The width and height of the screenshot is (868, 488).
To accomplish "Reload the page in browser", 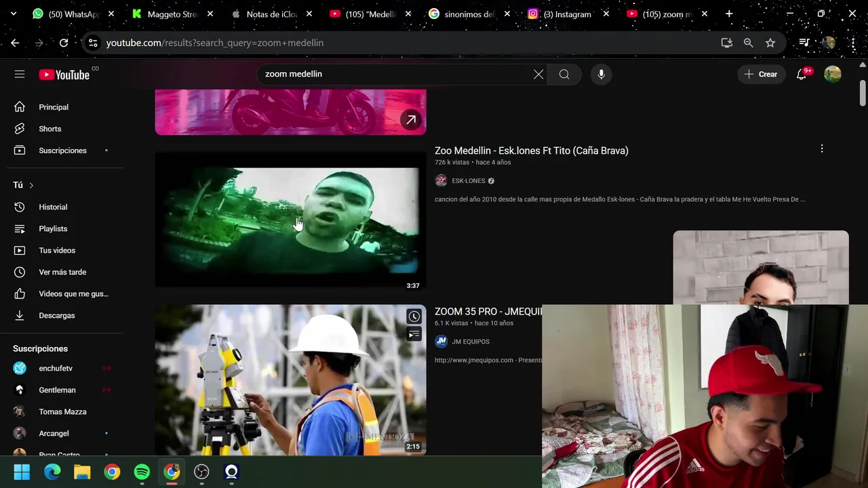I will [64, 43].
